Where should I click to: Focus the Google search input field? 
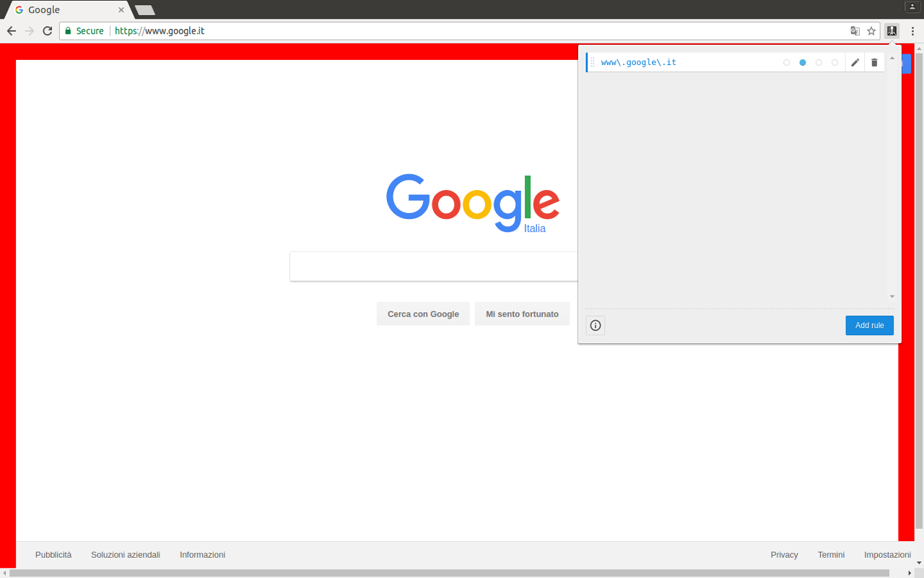[434, 267]
